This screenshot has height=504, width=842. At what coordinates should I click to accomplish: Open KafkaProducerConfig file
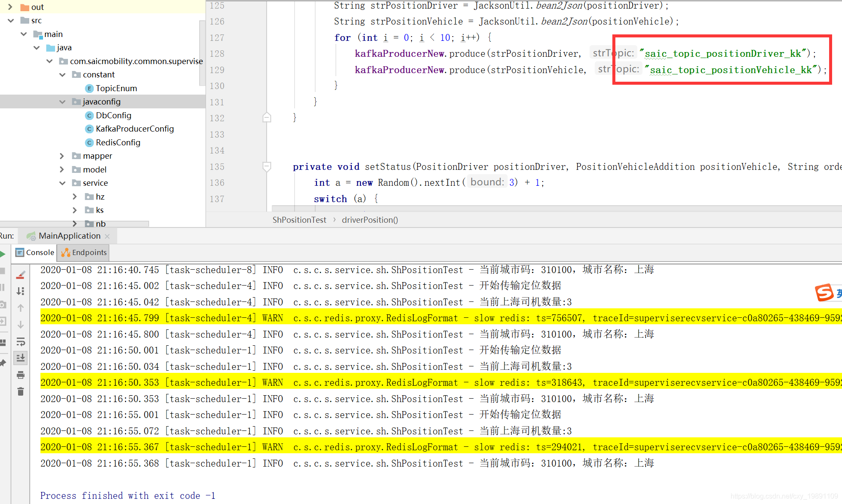tap(135, 129)
